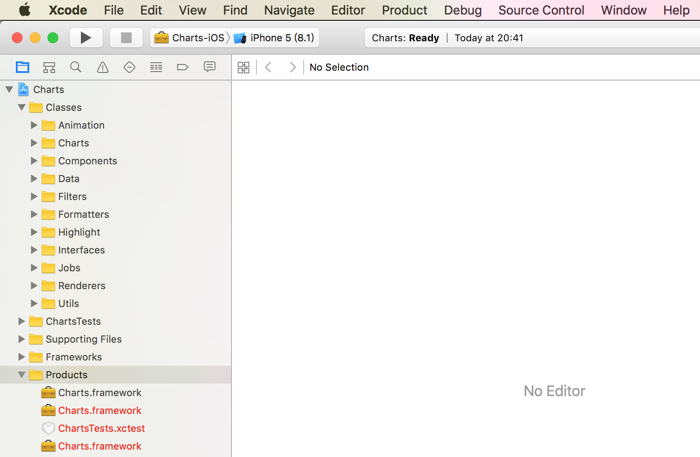The image size is (700, 457).
Task: Collapse the Products group triangle
Action: 21,375
